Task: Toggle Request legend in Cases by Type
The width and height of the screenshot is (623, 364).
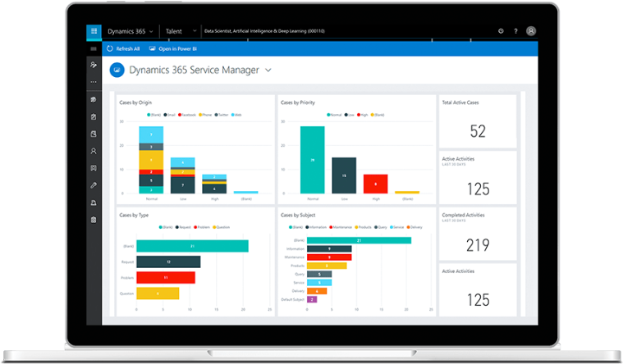Action: [x=183, y=227]
